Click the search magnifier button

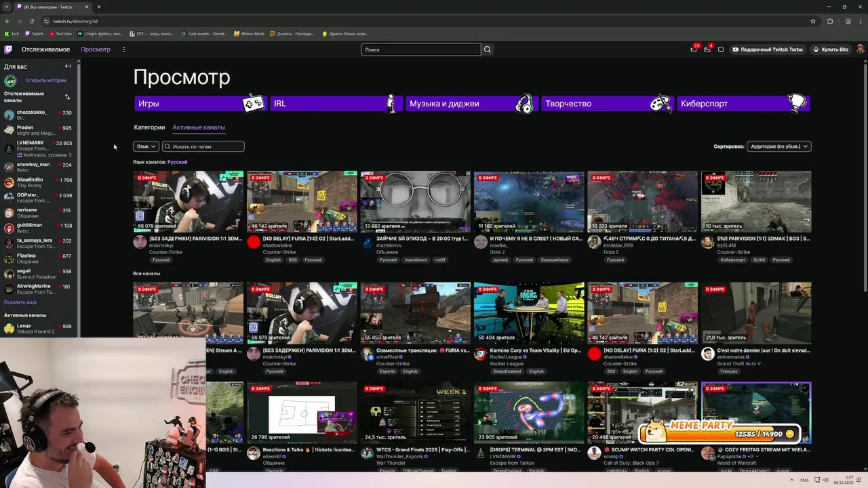487,49
